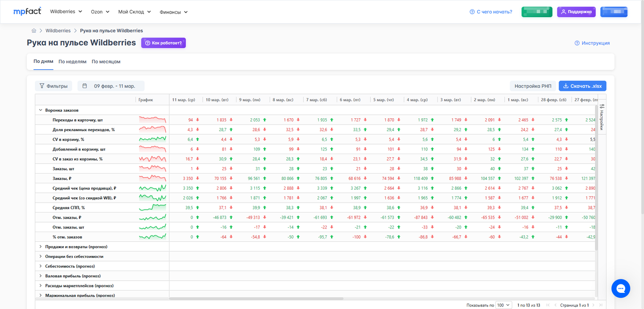
Task: Open the chat support bubble
Action: [620, 289]
